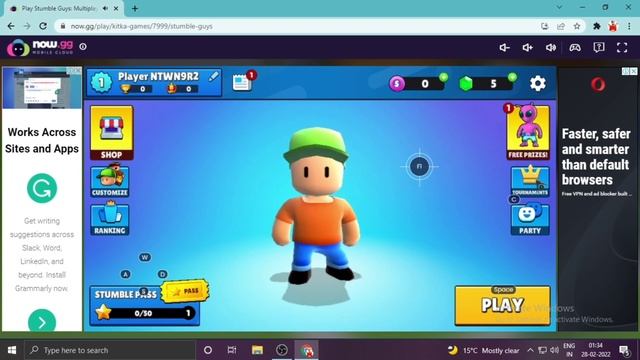640x360 pixels.
Task: Select the Play Stumble Guys tab
Action: pos(58,8)
